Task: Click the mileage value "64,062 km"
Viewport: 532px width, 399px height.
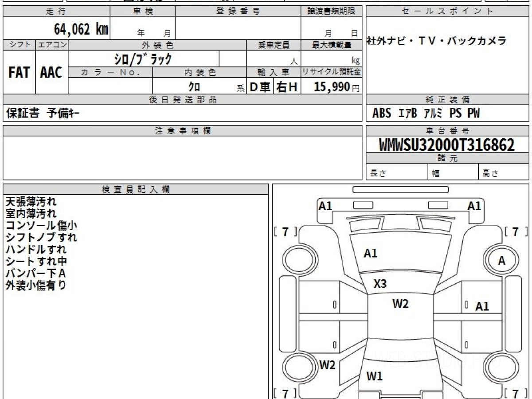Action: pyautogui.click(x=81, y=29)
